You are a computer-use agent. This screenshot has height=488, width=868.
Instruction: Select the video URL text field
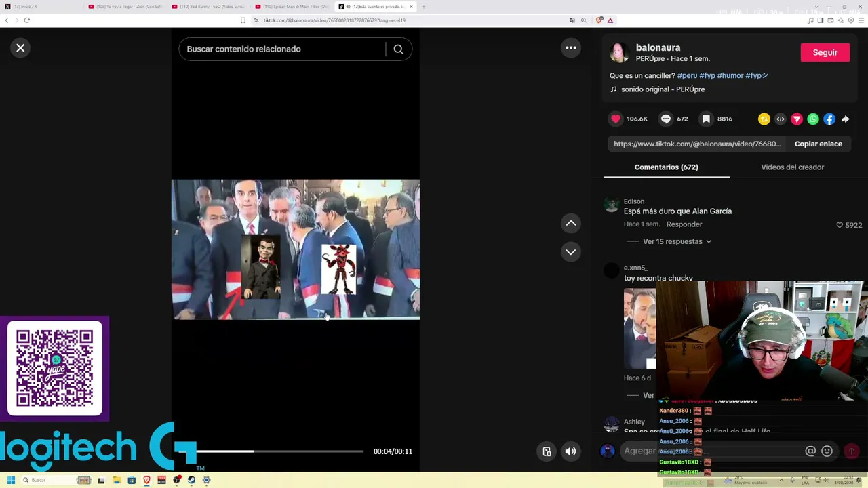tap(697, 144)
